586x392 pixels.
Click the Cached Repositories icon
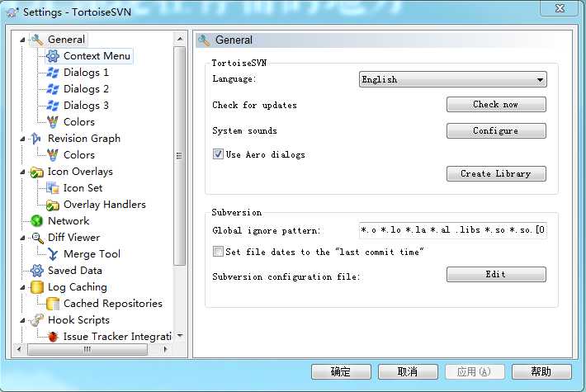point(53,304)
